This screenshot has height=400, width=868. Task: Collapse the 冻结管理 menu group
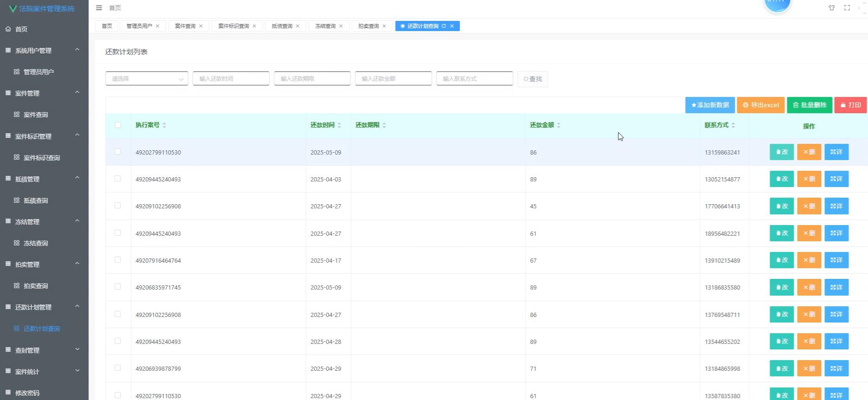[44, 221]
